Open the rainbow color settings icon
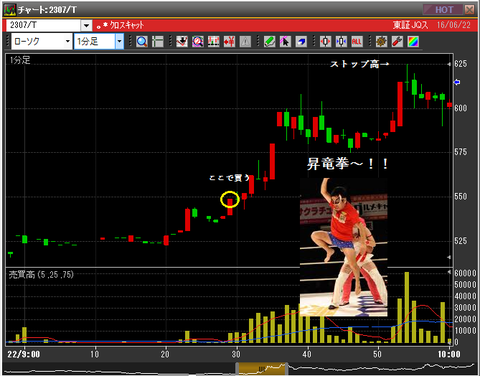 tap(413, 42)
